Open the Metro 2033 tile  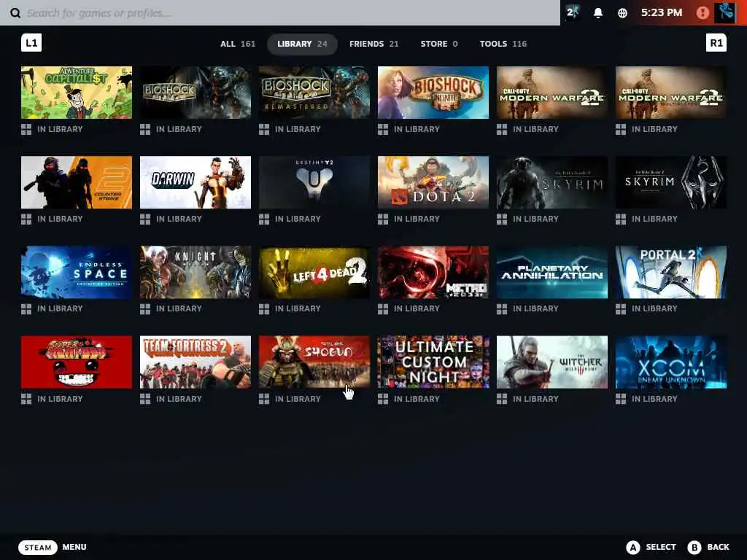pos(433,272)
